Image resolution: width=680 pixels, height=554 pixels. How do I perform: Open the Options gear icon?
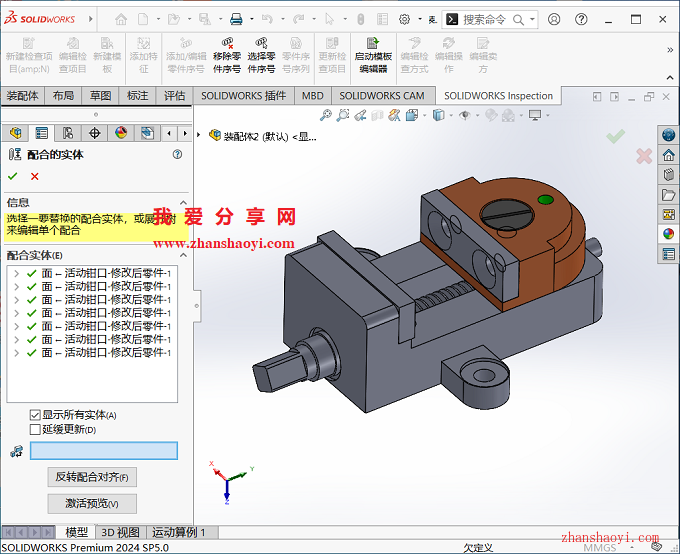pyautogui.click(x=404, y=20)
